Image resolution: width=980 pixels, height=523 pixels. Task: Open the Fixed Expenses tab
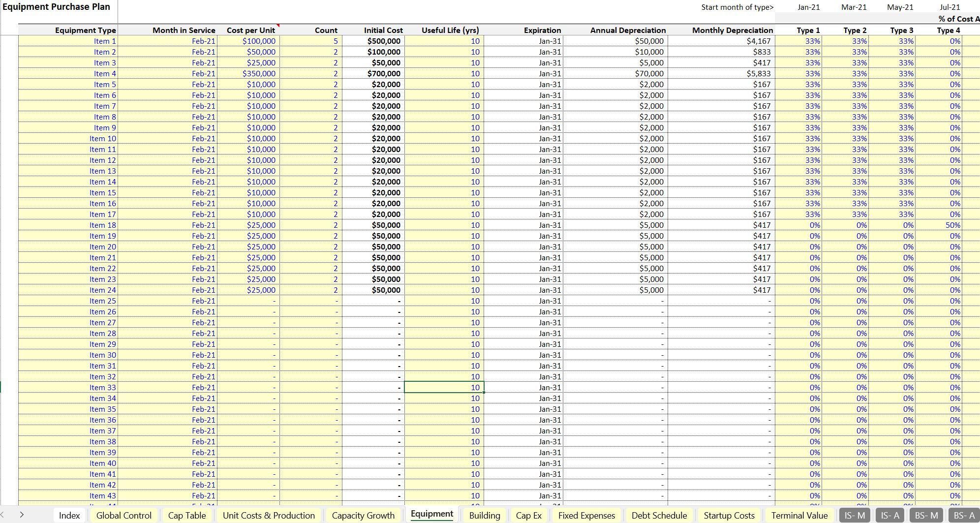tap(586, 515)
